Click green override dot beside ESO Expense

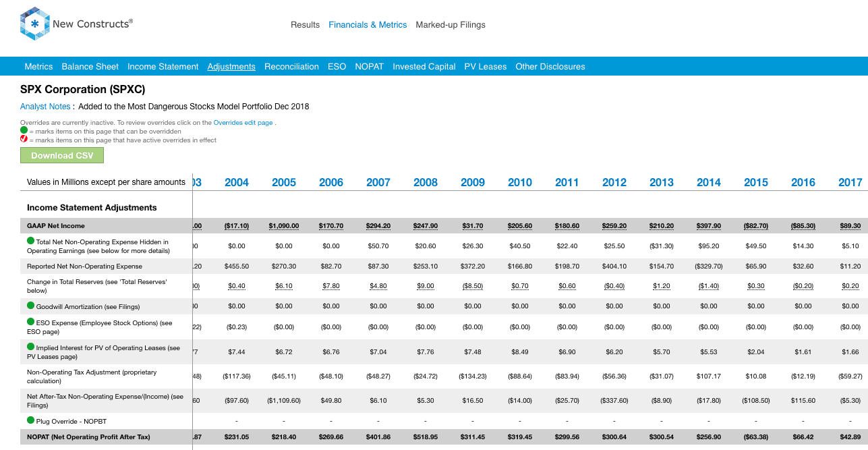tap(31, 322)
